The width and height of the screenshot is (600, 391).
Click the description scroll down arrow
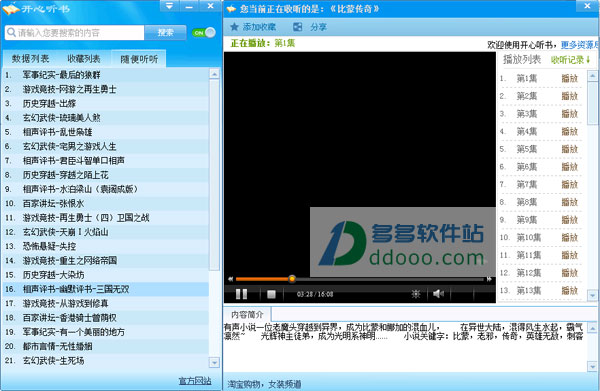pos(592,367)
